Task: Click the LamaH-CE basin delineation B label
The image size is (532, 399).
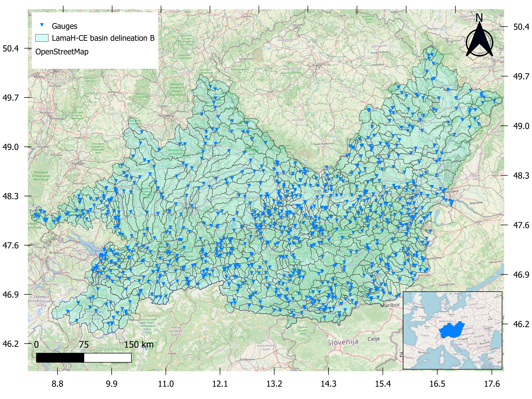Action: click(103, 38)
